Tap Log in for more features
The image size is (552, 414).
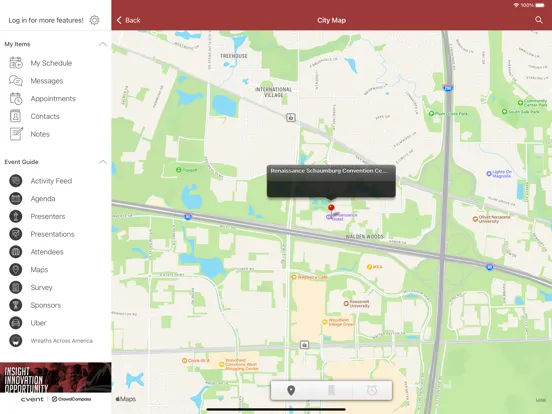point(46,20)
